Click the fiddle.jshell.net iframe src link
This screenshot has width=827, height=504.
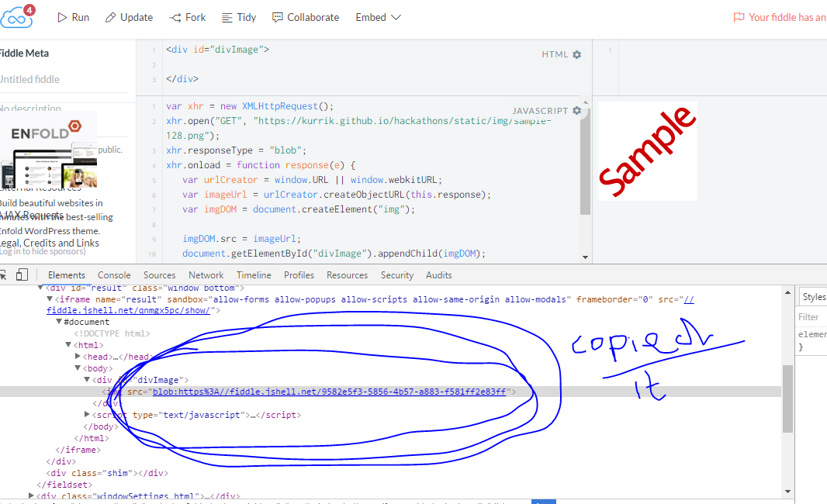click(128, 310)
